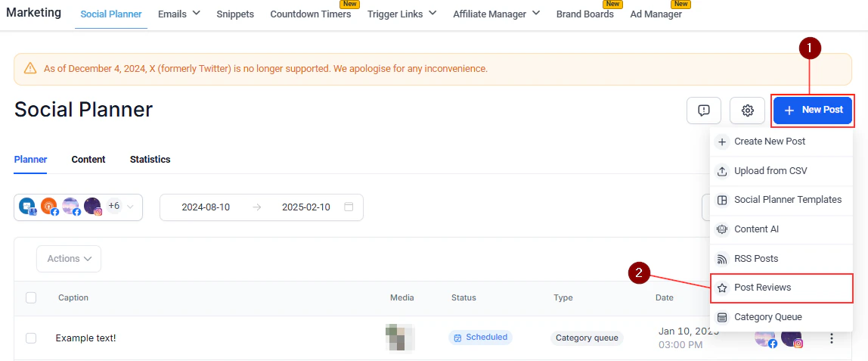
Task: Click the end date 2025-02-10 field
Action: [x=305, y=207]
